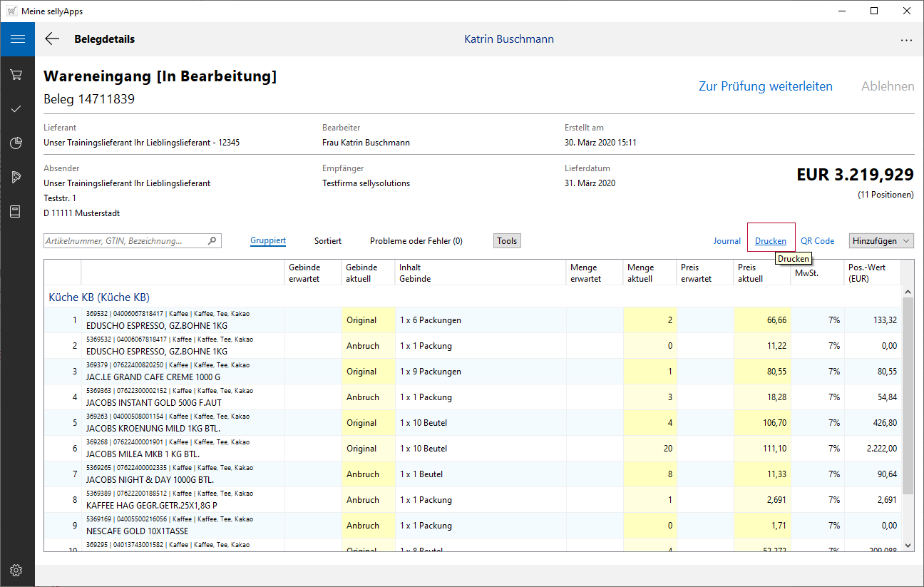
Task: Focus the Artikelnummer search field
Action: [125, 241]
